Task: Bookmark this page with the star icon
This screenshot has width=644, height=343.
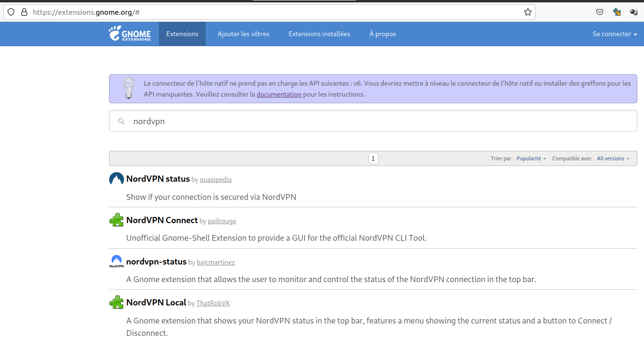Action: (x=528, y=12)
